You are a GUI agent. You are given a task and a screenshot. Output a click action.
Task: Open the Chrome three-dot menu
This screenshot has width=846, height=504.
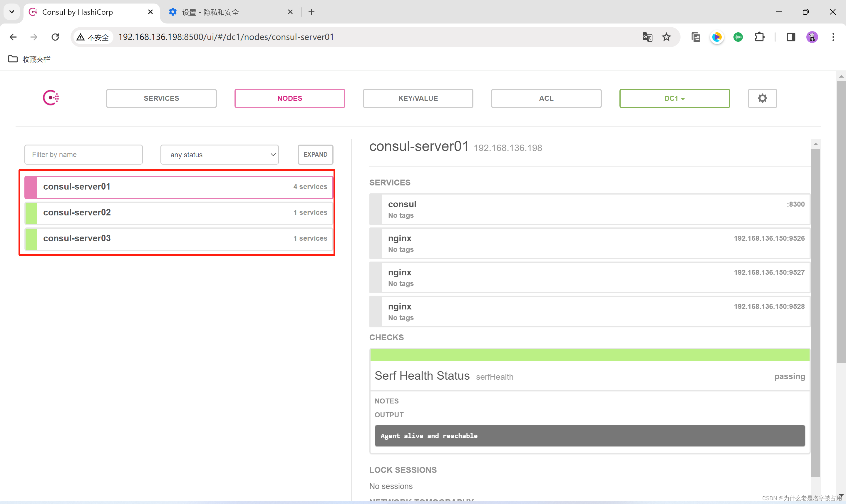[833, 37]
